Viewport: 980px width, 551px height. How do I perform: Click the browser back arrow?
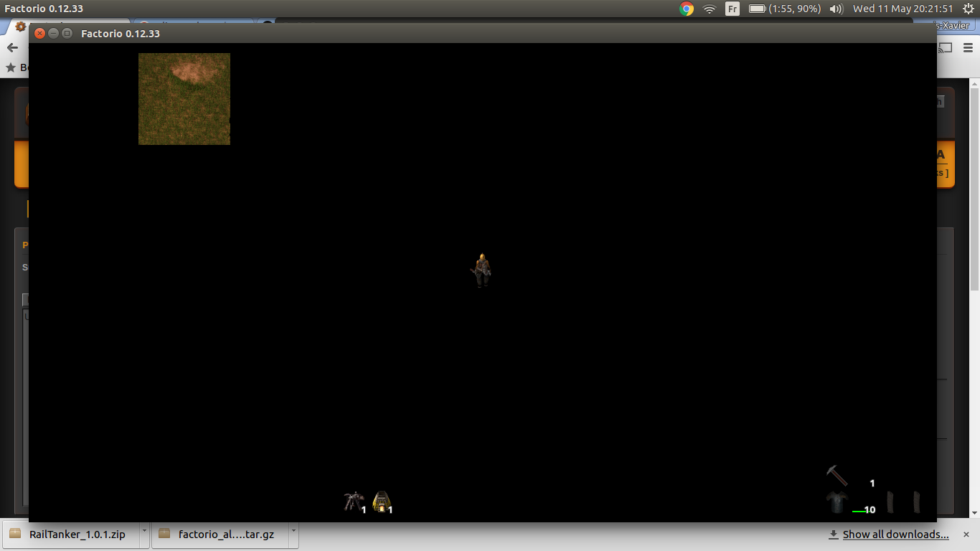coord(12,48)
